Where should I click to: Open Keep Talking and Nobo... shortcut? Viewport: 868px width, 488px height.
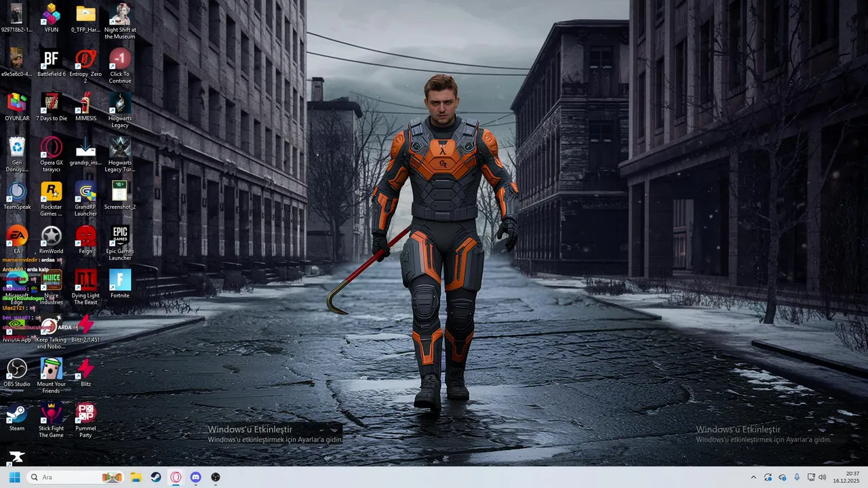[51, 332]
